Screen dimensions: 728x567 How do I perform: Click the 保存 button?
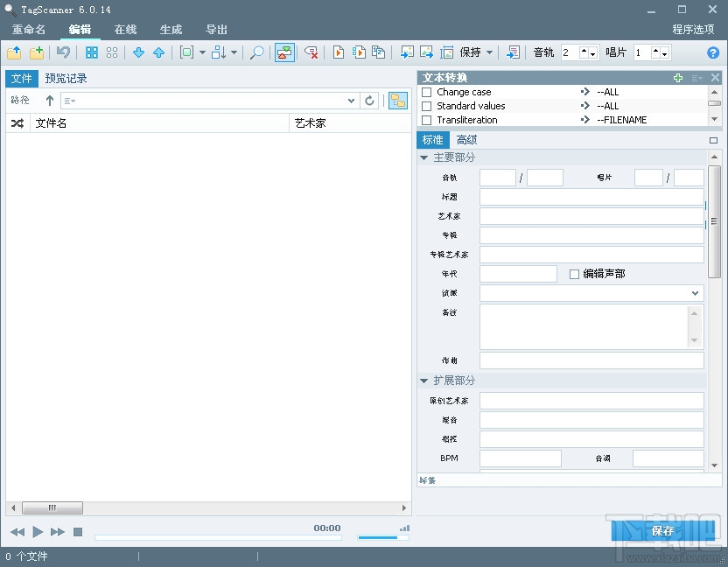(x=661, y=530)
